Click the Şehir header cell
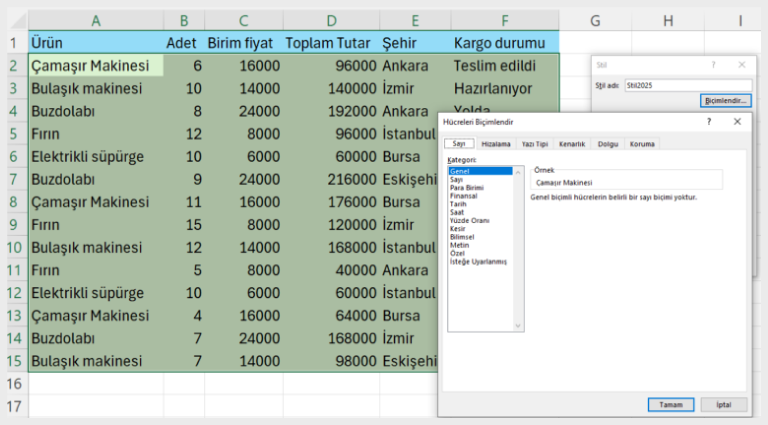Screen dimensions: 768x425 pyautogui.click(x=415, y=43)
